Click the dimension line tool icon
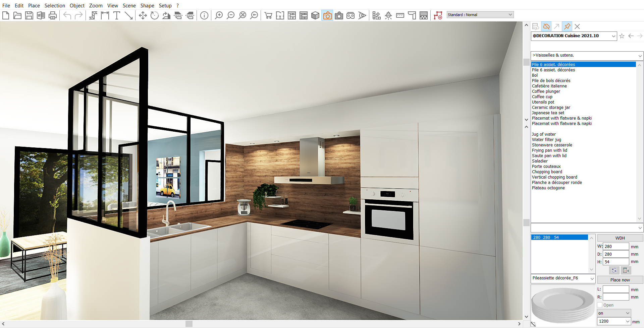The width and height of the screenshot is (644, 328). 105,15
